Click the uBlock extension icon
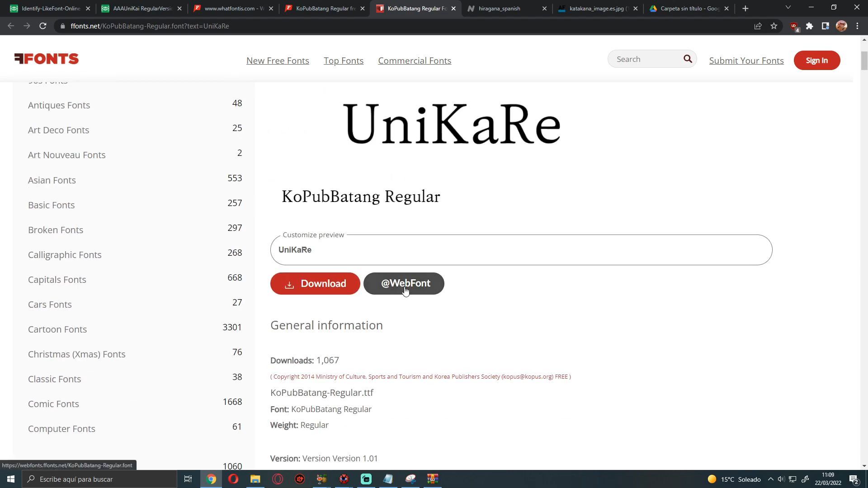The height and width of the screenshot is (488, 868). coord(794,27)
